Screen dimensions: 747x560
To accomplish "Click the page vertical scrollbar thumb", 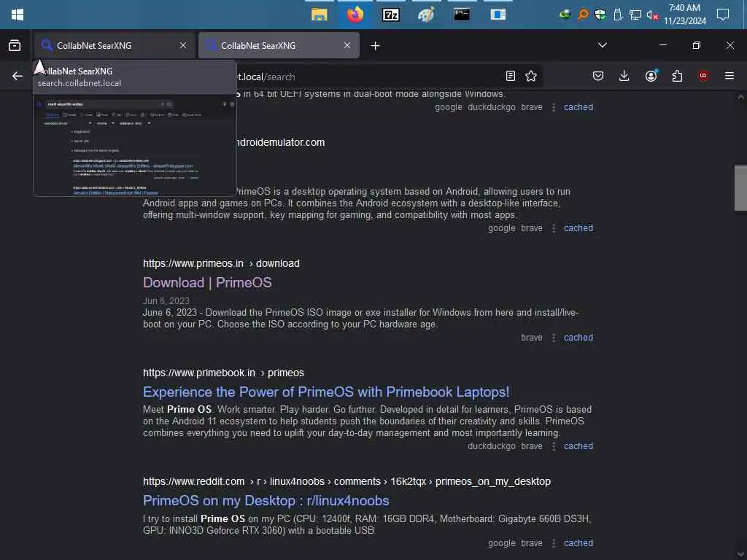I will tap(740, 187).
